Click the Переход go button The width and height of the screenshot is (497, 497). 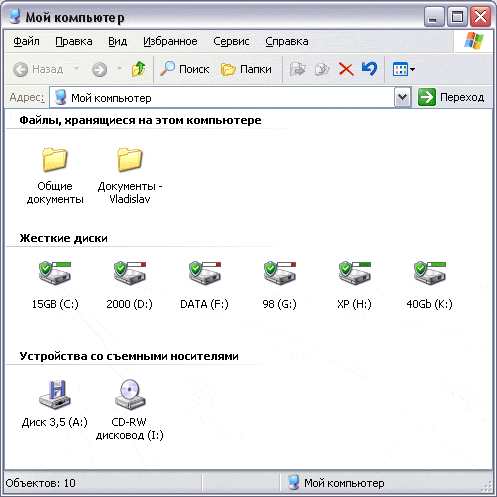click(451, 97)
